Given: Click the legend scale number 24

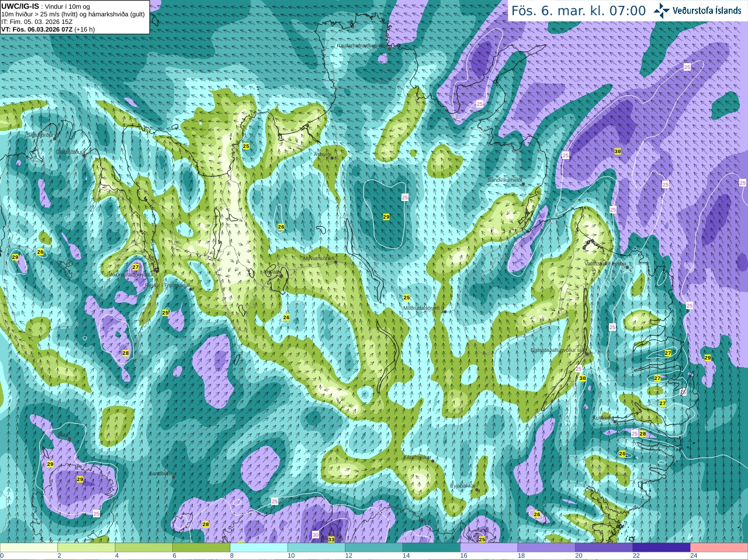Looking at the screenshot, I should tap(694, 556).
